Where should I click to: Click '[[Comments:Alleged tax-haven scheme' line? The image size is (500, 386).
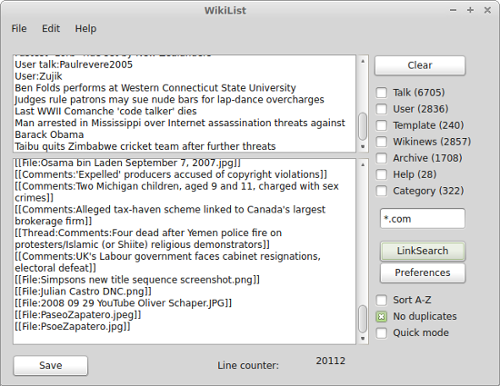tap(170, 215)
